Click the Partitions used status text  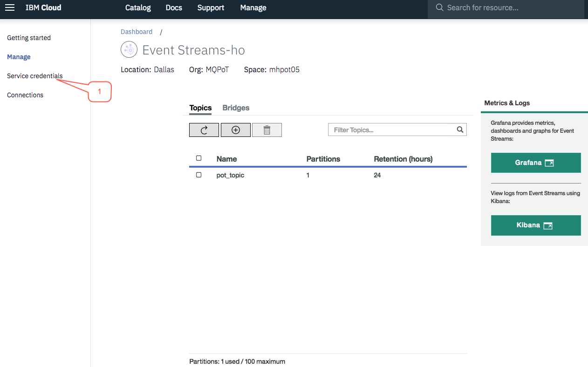(x=237, y=361)
